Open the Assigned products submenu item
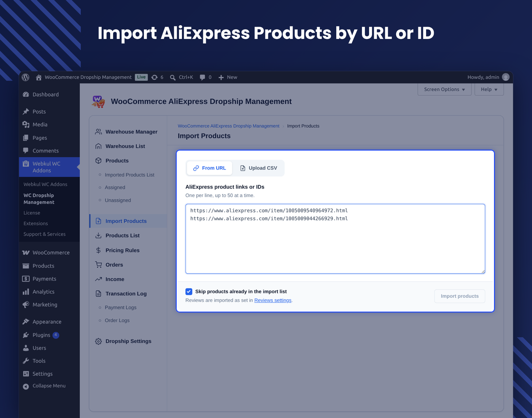This screenshot has width=532, height=418. pyautogui.click(x=114, y=187)
